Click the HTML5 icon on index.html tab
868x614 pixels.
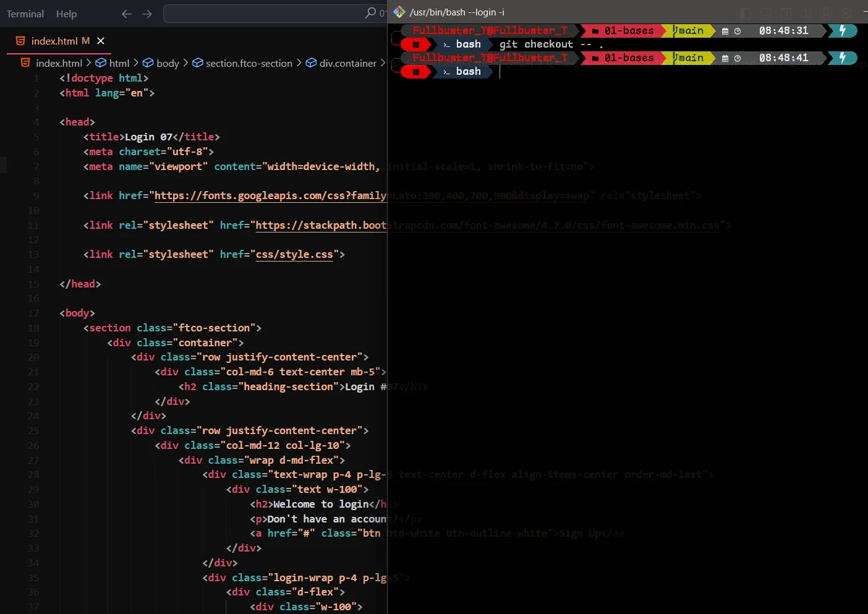pos(20,41)
